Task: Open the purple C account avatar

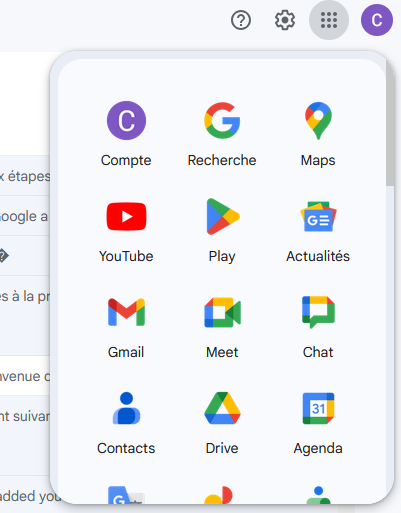Action: click(x=377, y=20)
